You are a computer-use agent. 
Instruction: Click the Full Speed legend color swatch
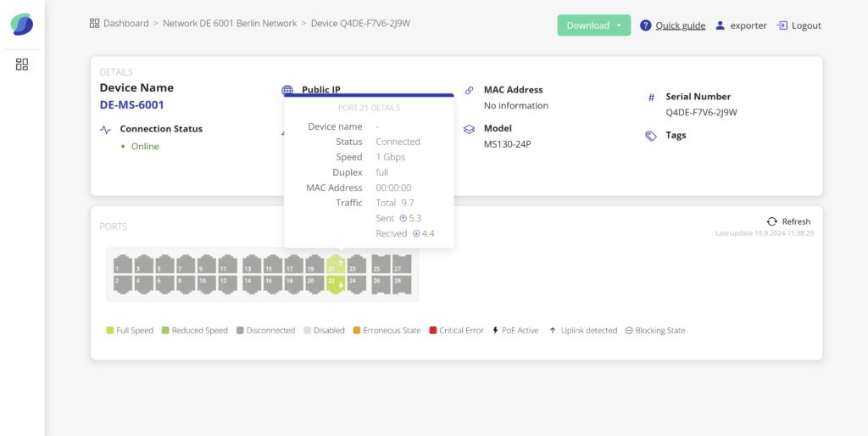110,331
